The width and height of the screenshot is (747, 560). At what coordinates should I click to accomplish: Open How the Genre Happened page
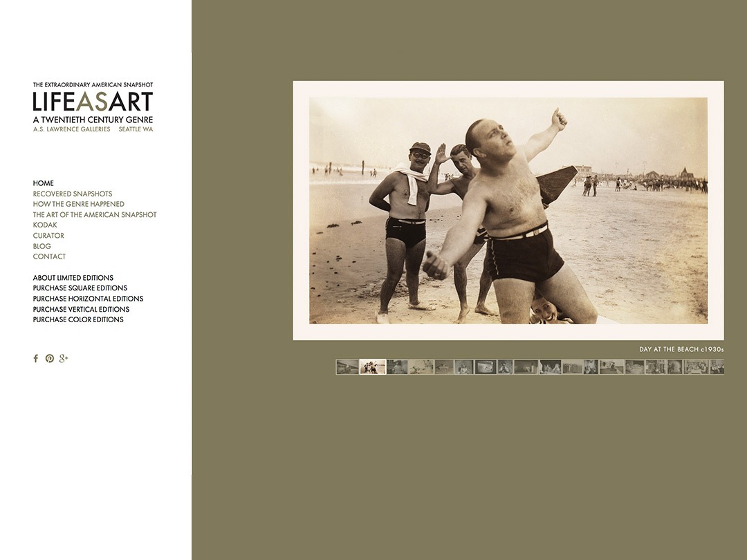[79, 204]
